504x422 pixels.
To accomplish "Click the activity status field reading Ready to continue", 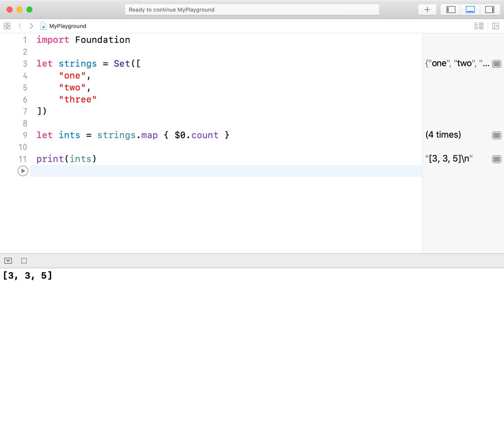I will [252, 10].
